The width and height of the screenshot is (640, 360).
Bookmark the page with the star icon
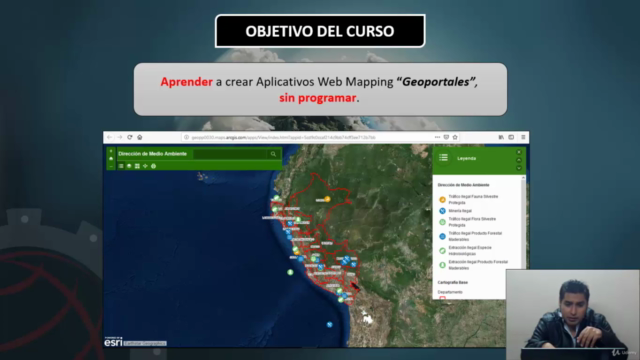(x=455, y=137)
